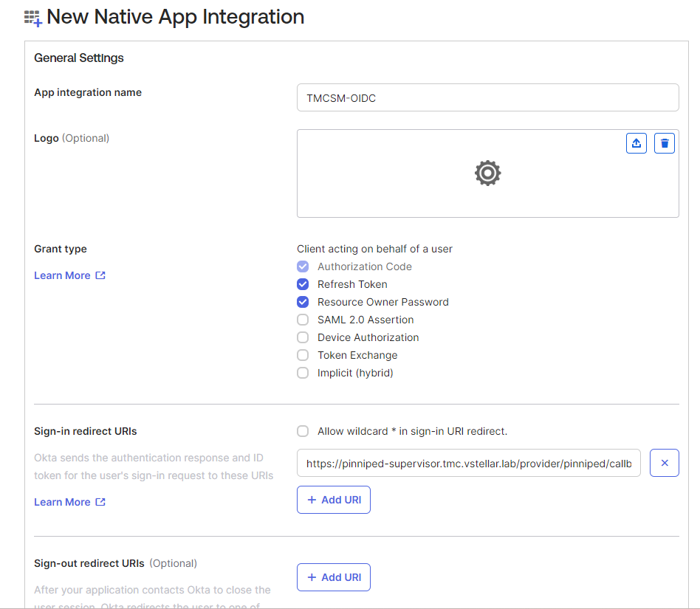This screenshot has width=700, height=609.
Task: Toggle the Authorization Code checkbox
Action: tap(303, 266)
